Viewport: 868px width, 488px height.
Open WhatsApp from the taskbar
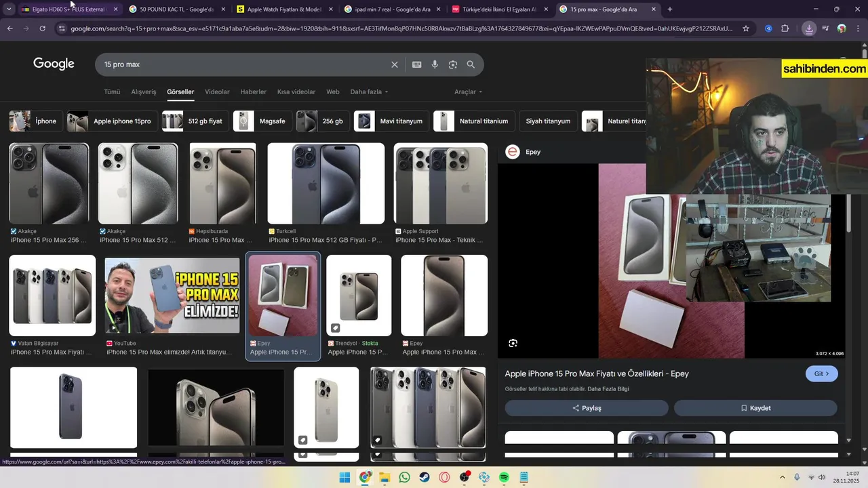pos(405,477)
